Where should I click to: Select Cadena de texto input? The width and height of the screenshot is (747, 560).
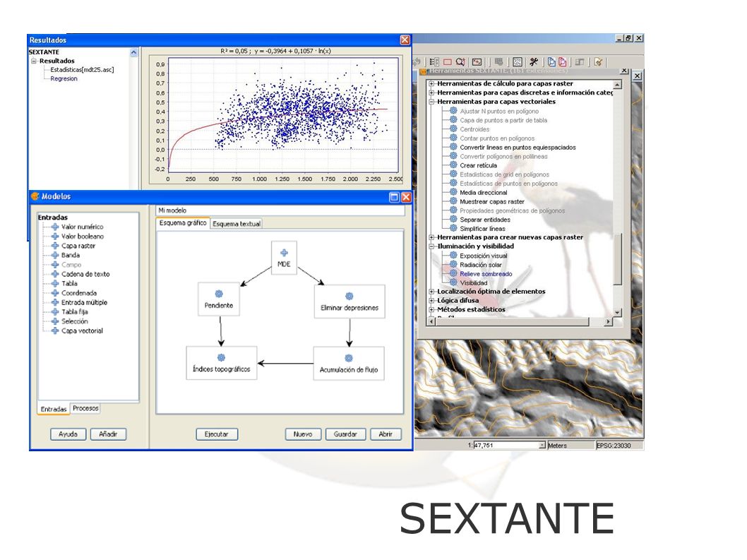pos(85,274)
